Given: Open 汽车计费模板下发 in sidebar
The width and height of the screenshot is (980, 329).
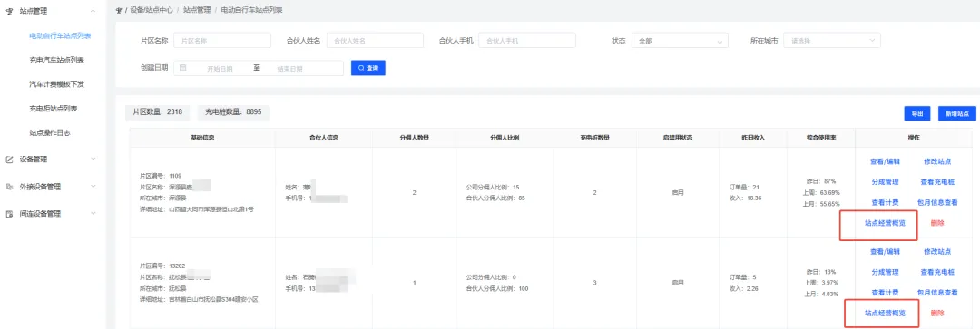Looking at the screenshot, I should [x=56, y=83].
